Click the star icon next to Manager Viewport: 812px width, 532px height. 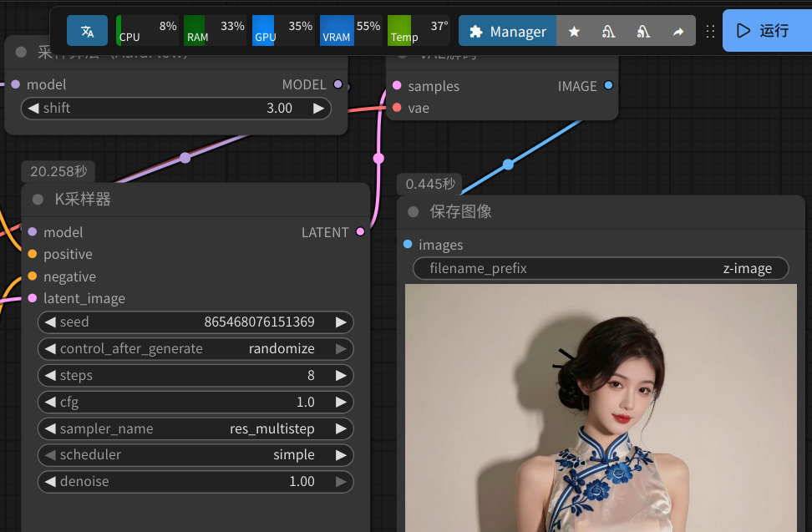tap(574, 32)
